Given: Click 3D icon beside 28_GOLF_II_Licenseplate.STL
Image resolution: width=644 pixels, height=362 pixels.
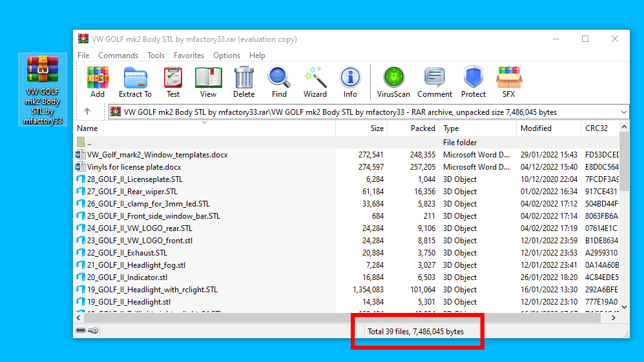Looking at the screenshot, I should (81, 179).
